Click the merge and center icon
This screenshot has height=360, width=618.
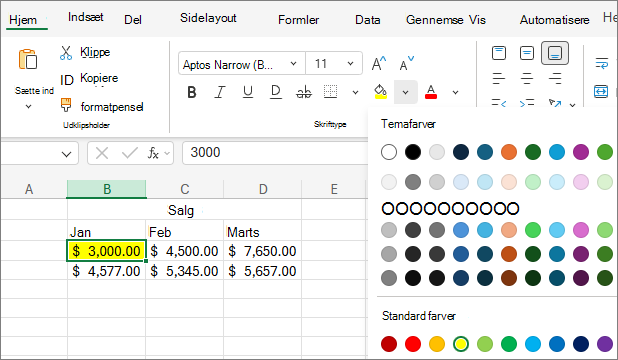[x=601, y=91]
